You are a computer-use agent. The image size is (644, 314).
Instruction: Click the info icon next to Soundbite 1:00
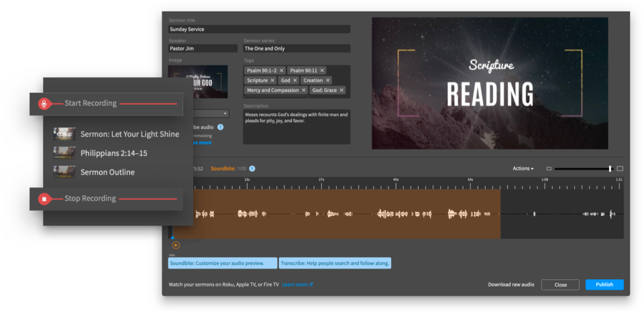[252, 168]
